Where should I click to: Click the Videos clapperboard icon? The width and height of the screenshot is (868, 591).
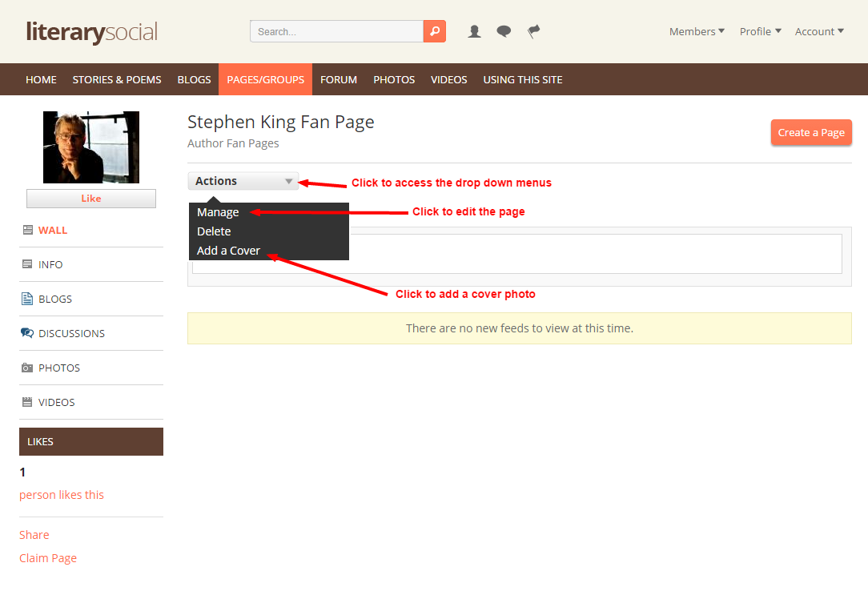27,402
